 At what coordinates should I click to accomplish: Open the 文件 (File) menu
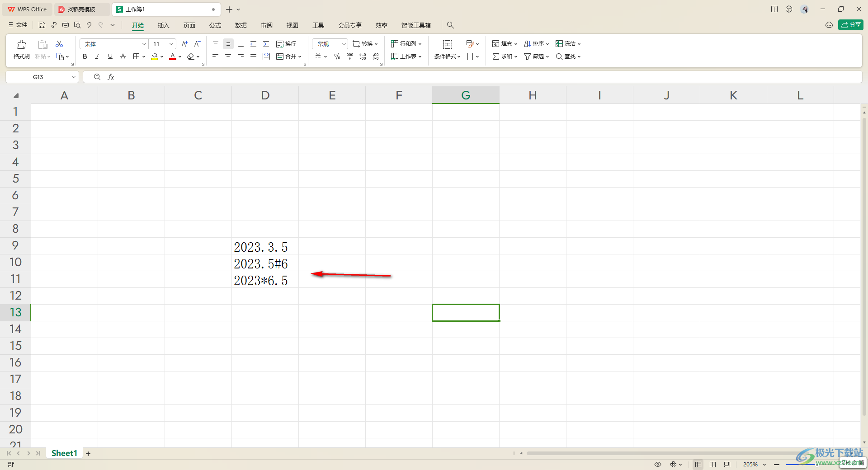click(18, 25)
